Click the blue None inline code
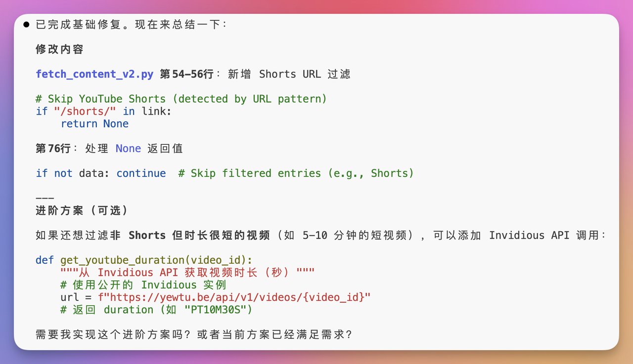This screenshot has width=633, height=364. point(128,149)
